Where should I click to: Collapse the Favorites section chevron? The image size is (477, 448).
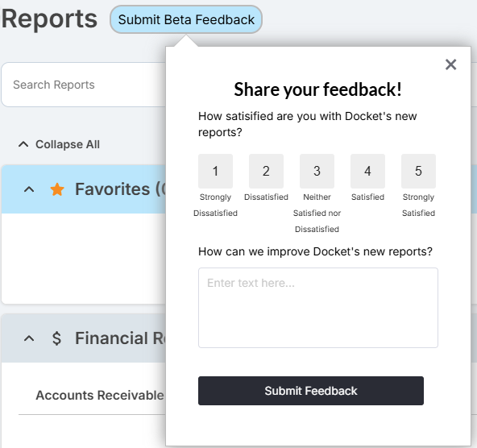pos(29,190)
